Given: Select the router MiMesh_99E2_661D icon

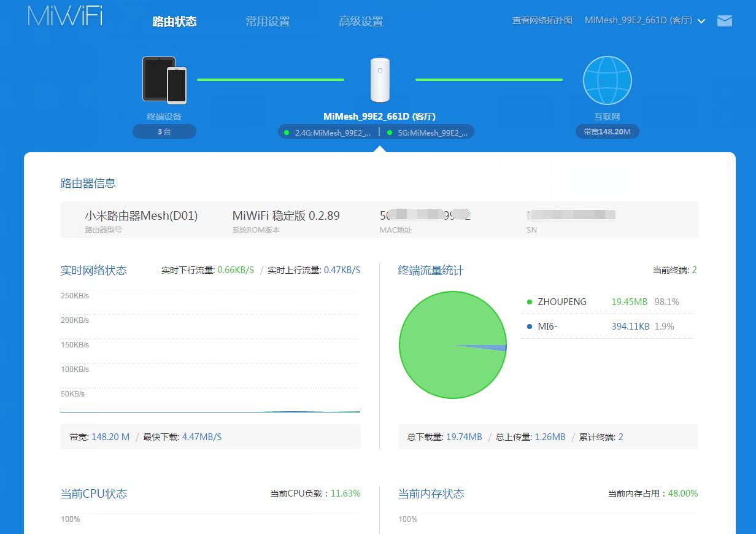Looking at the screenshot, I should coord(380,79).
